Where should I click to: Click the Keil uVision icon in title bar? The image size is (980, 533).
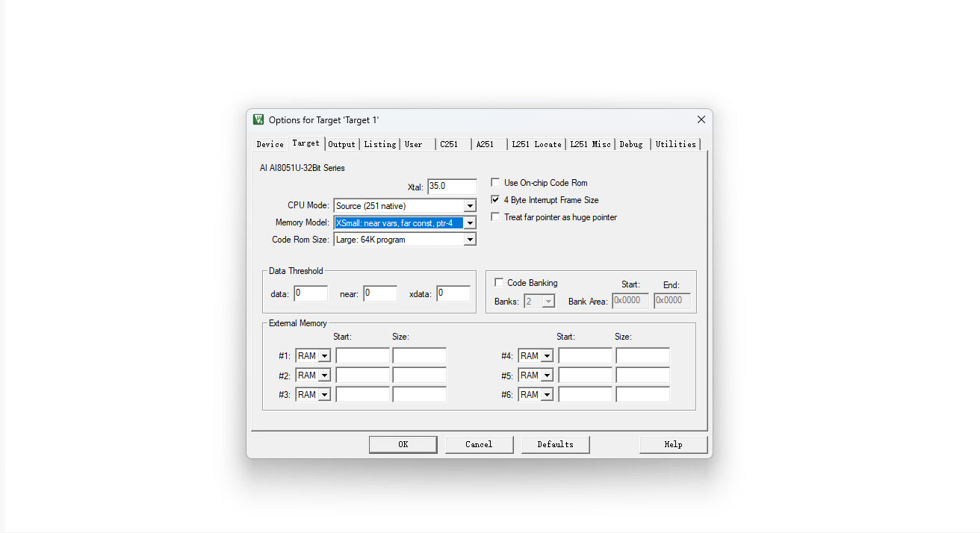click(258, 119)
